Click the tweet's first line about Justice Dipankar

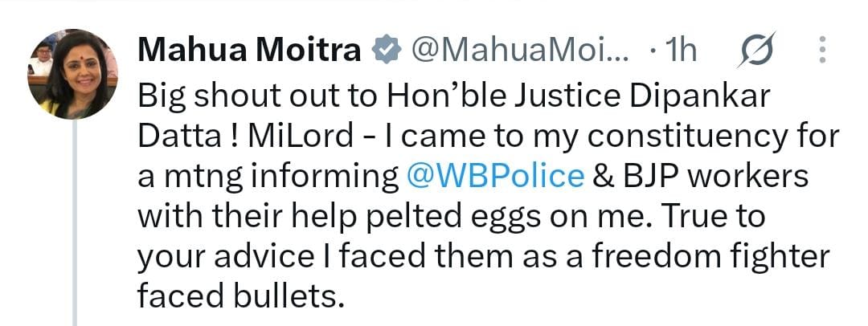454,96
